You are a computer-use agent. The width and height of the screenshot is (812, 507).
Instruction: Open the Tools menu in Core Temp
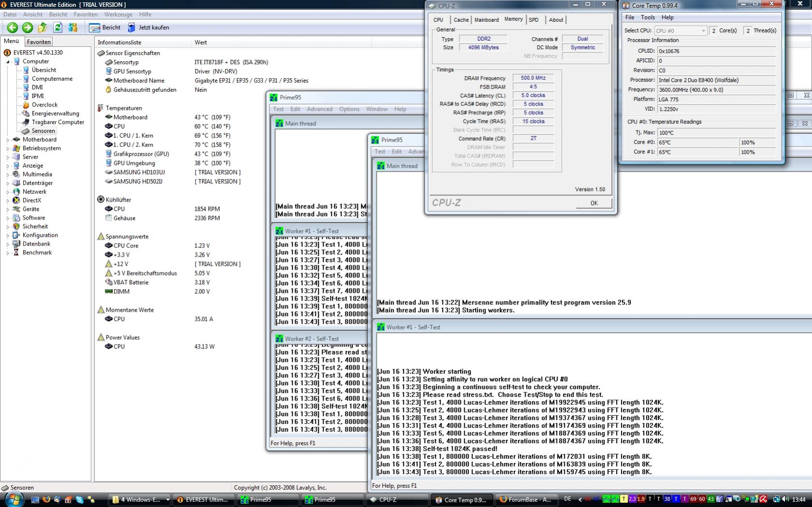648,17
